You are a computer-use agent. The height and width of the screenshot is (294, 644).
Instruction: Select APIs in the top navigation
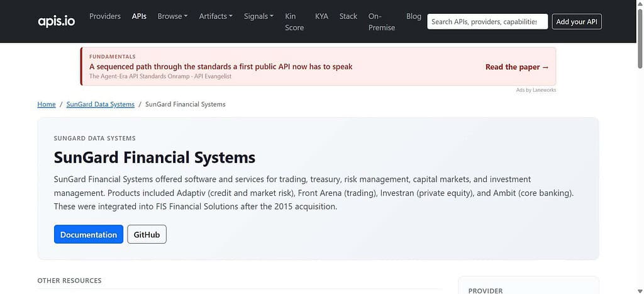point(139,16)
